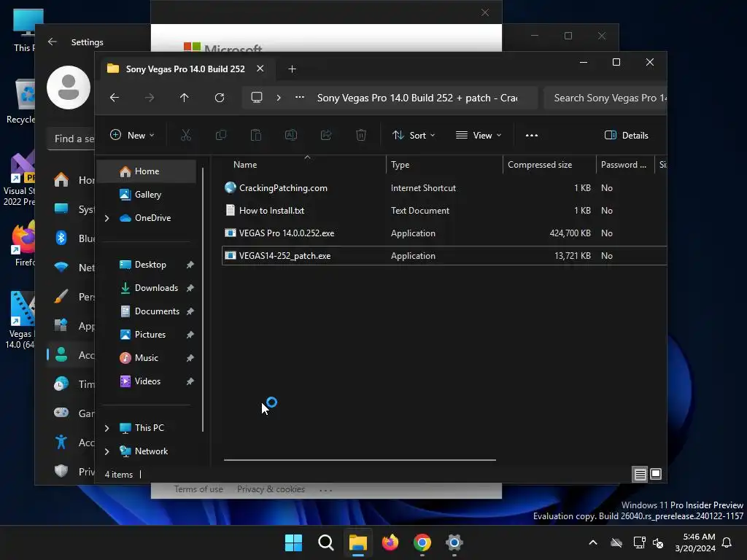Select Home in navigation pane
This screenshot has height=560, width=747.
click(x=146, y=171)
